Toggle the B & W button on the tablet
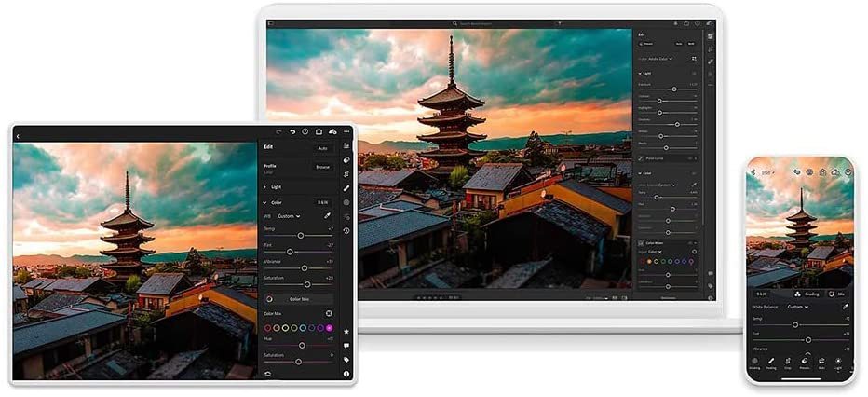The height and width of the screenshot is (397, 868). pos(322,202)
